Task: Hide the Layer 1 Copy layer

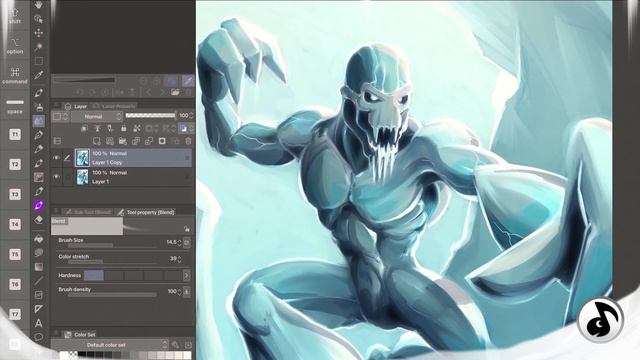Action: [x=56, y=158]
